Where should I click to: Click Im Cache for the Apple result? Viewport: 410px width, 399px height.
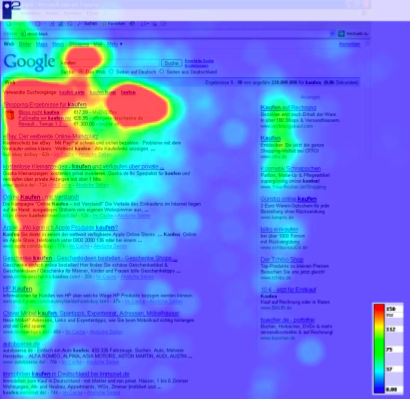tap(79, 246)
